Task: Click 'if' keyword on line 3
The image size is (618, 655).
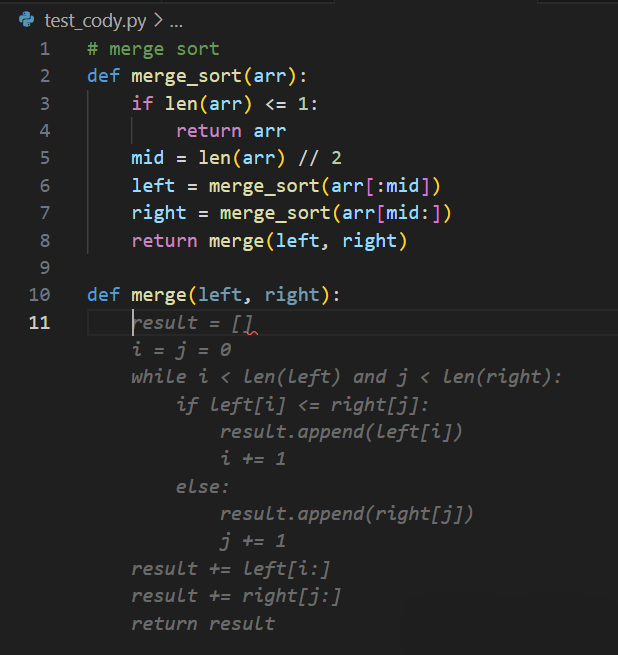Action: 142,103
